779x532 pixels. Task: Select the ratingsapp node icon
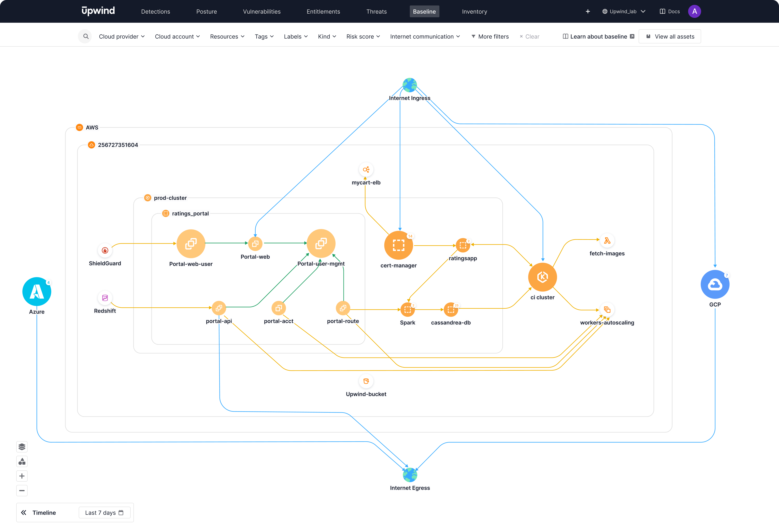pyautogui.click(x=463, y=245)
